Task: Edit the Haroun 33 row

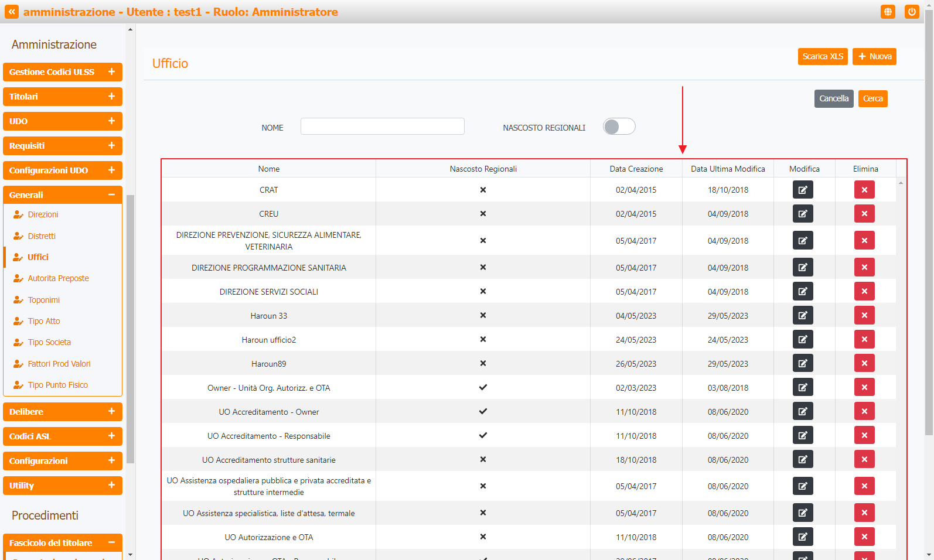Action: click(802, 316)
